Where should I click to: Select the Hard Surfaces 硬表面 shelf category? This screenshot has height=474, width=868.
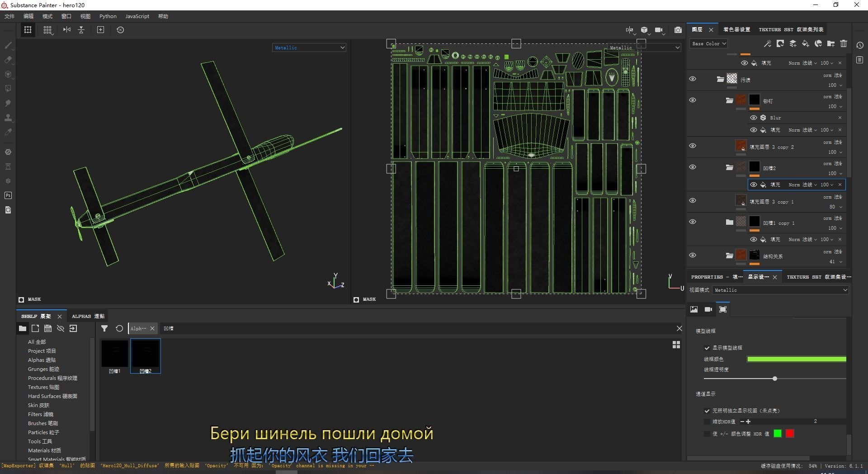tap(52, 396)
